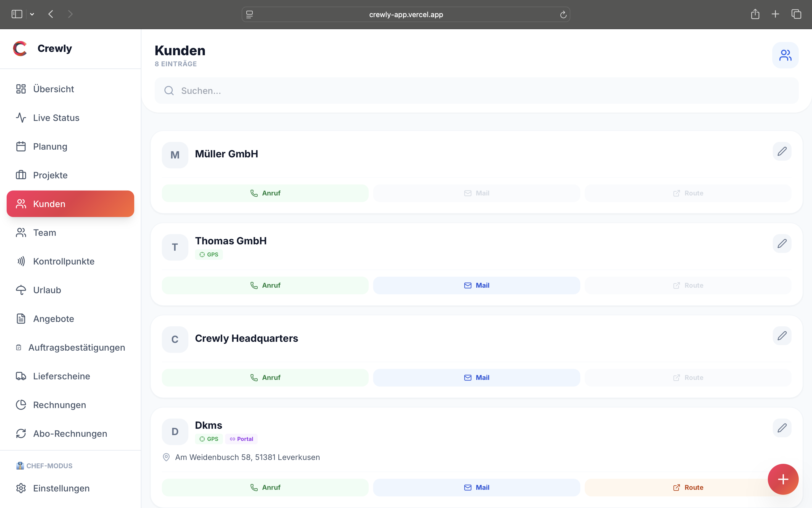The image size is (812, 508).
Task: Reload the page with refresh icon
Action: tap(563, 14)
